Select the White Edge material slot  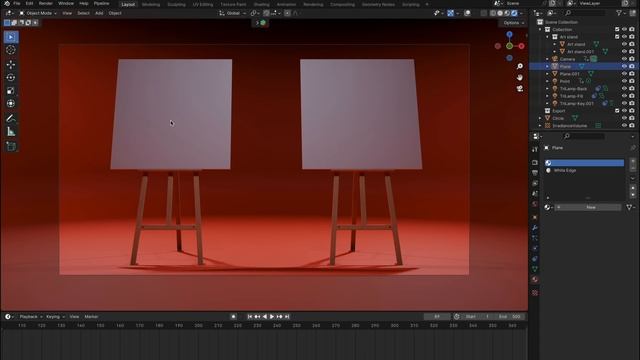point(584,170)
